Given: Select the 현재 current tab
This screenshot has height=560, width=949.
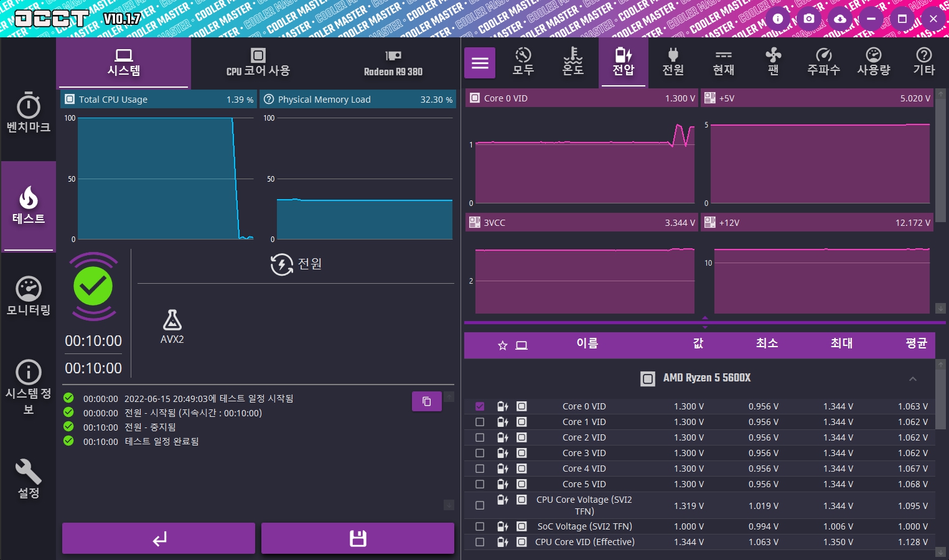Looking at the screenshot, I should 724,62.
